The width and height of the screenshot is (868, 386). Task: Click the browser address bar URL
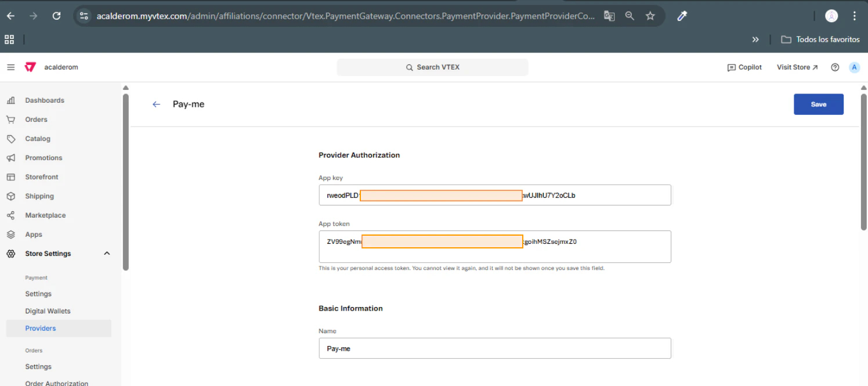tap(345, 16)
